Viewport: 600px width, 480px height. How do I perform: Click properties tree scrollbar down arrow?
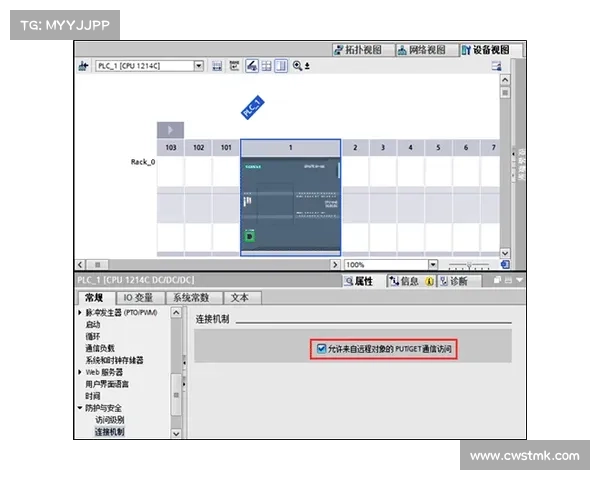[176, 434]
